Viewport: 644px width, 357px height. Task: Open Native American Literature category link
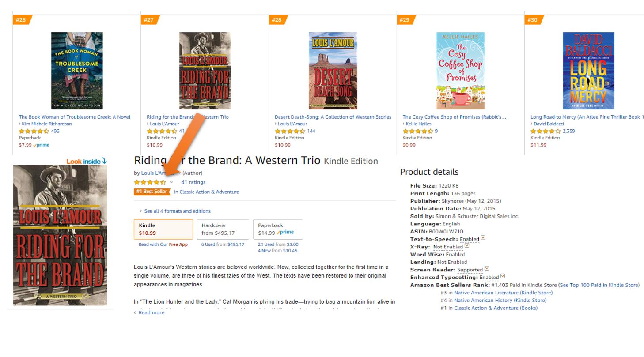tap(503, 293)
